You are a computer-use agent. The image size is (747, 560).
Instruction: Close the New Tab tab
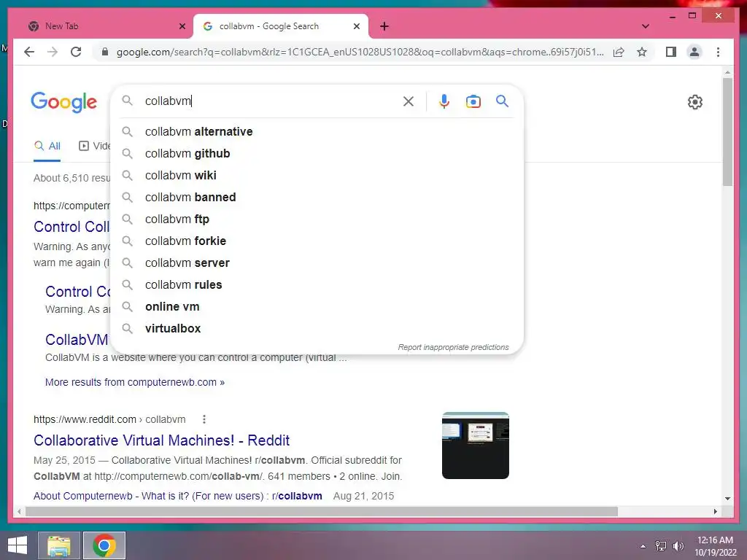(x=182, y=26)
